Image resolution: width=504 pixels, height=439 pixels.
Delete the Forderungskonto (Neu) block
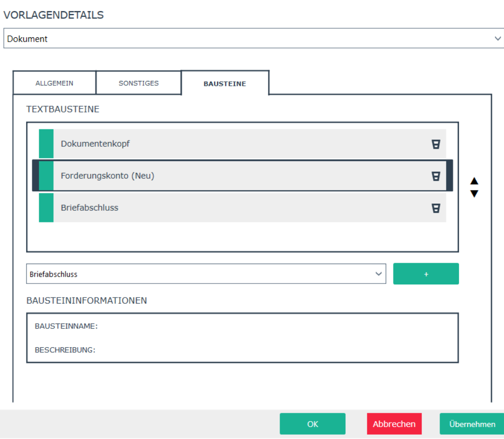436,176
